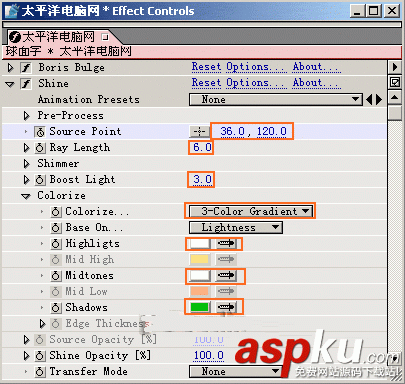Image resolution: width=405 pixels, height=384 pixels.
Task: Toggle the Colorize stopwatch
Action: point(56,212)
